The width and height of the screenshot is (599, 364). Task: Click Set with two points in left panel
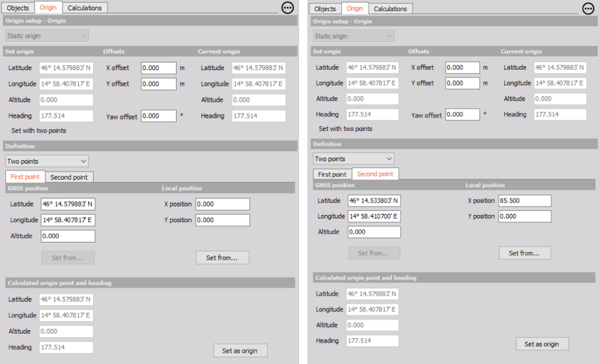[39, 130]
